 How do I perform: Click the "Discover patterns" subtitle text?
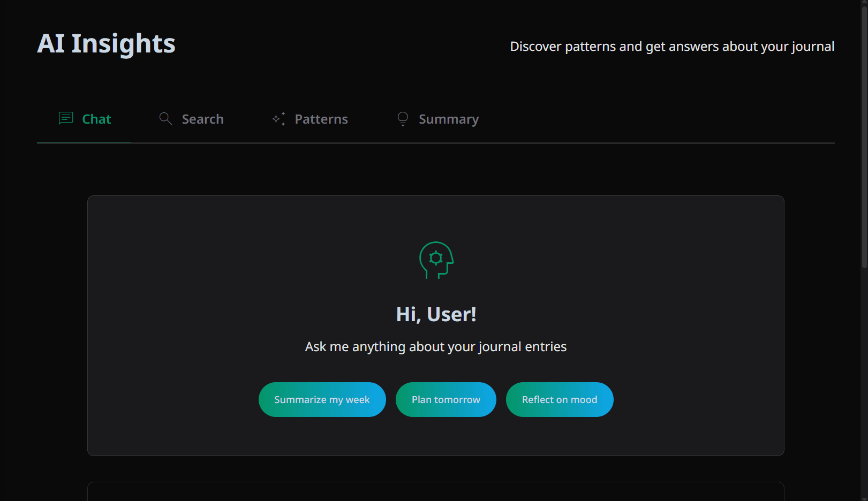coord(671,47)
